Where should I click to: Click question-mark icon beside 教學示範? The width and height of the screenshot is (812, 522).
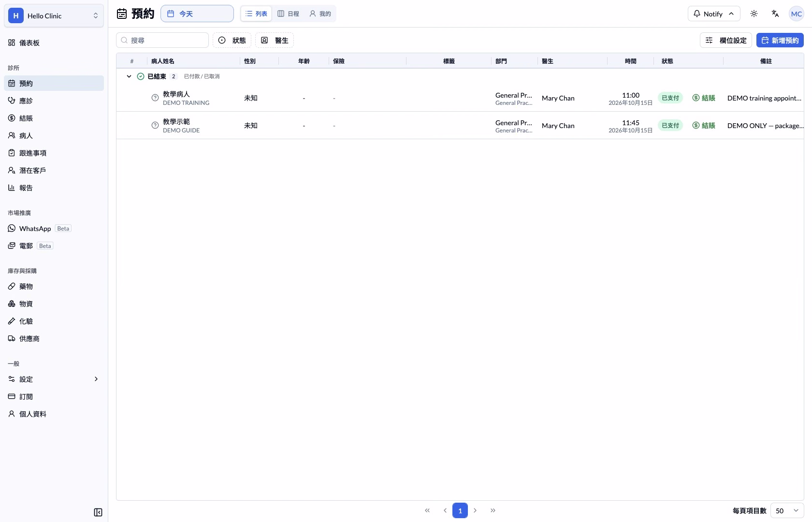point(155,126)
